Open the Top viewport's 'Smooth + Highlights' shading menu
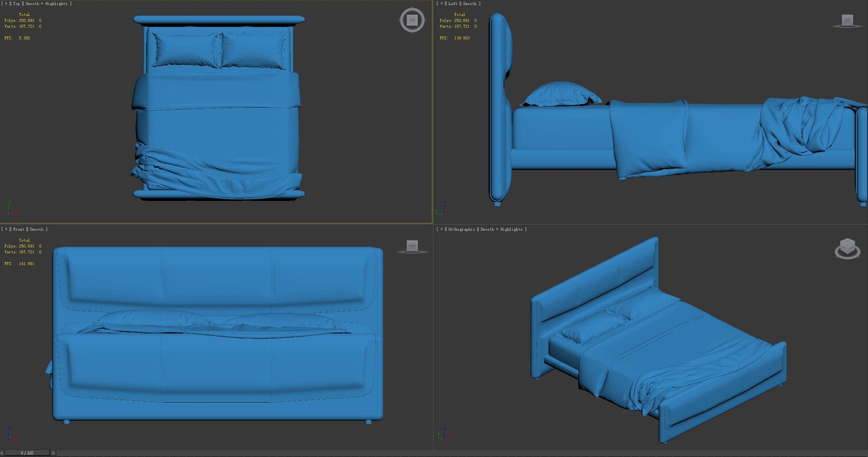 [x=47, y=4]
